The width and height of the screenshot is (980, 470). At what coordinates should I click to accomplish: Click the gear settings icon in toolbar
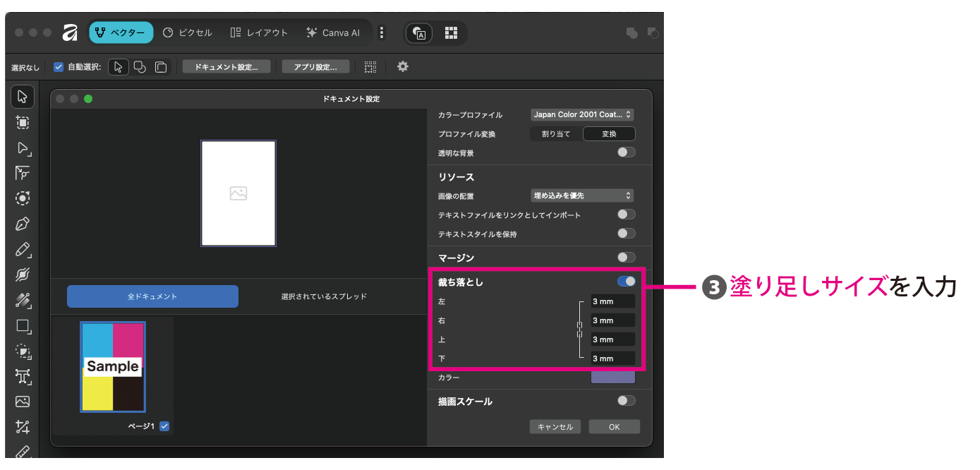(403, 66)
